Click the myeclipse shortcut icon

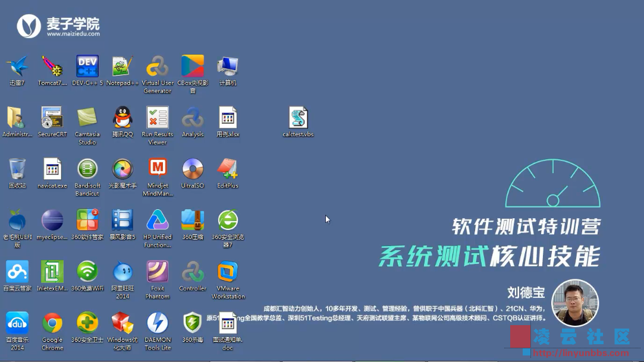(52, 220)
